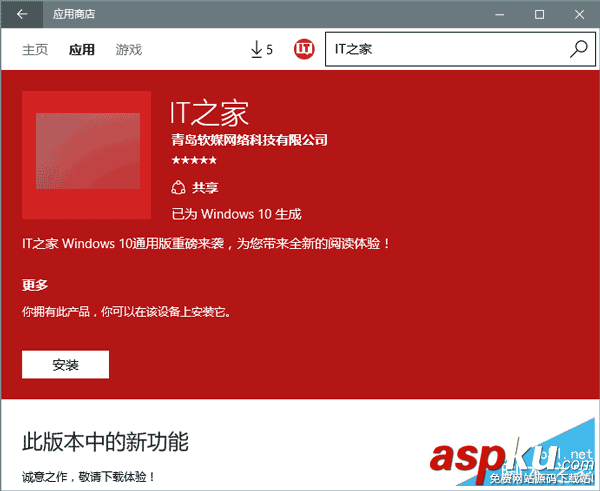Open the IT account avatar menu

click(304, 49)
